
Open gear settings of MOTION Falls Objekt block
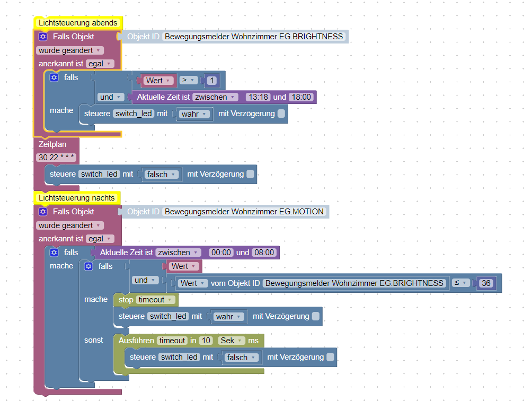point(43,212)
